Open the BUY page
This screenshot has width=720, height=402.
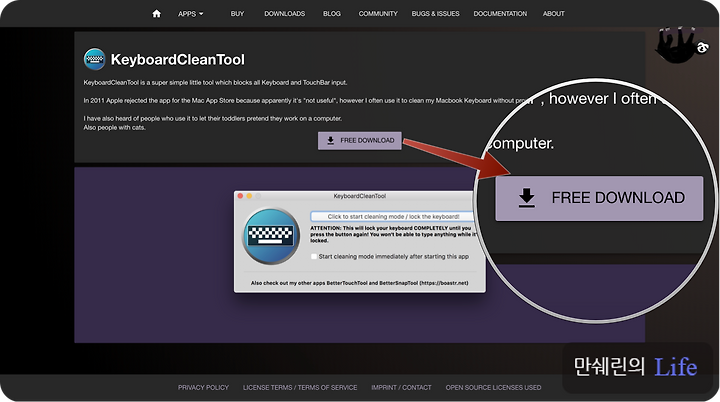pyautogui.click(x=237, y=14)
